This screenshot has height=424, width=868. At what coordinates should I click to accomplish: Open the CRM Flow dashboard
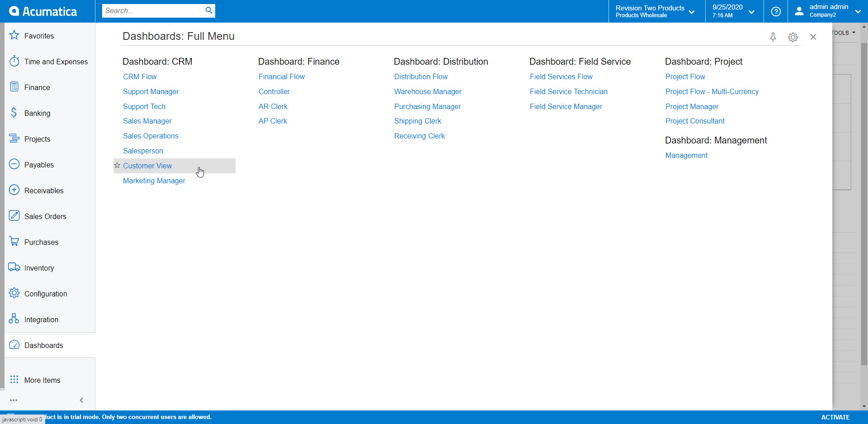[140, 76]
